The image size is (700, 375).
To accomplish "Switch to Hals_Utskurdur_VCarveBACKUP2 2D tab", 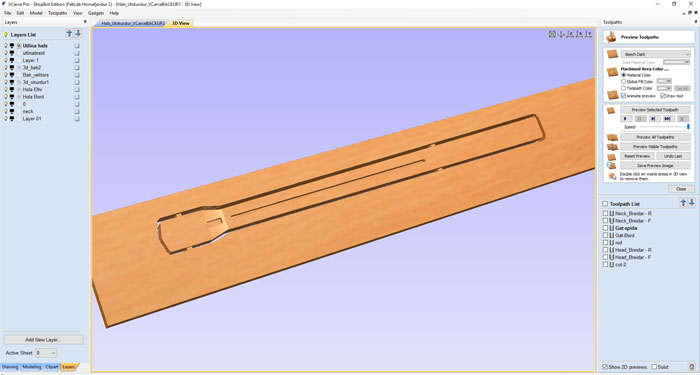I will click(x=132, y=23).
